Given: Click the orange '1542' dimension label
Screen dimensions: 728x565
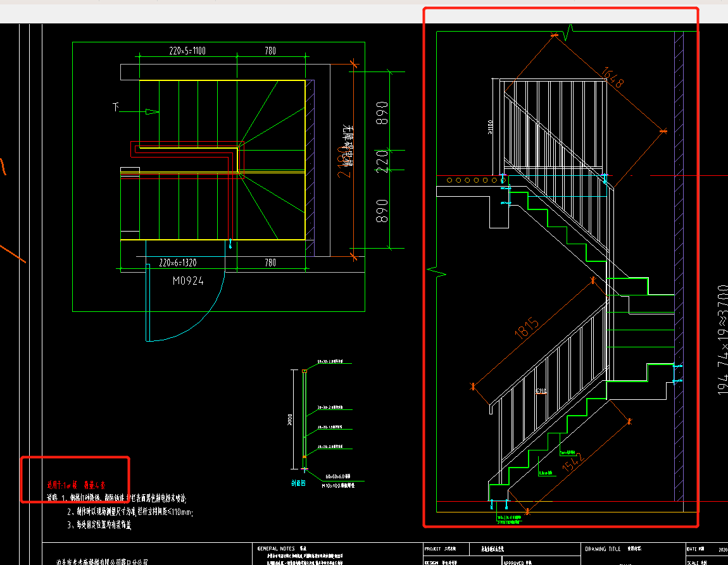Looking at the screenshot, I should point(572,462).
